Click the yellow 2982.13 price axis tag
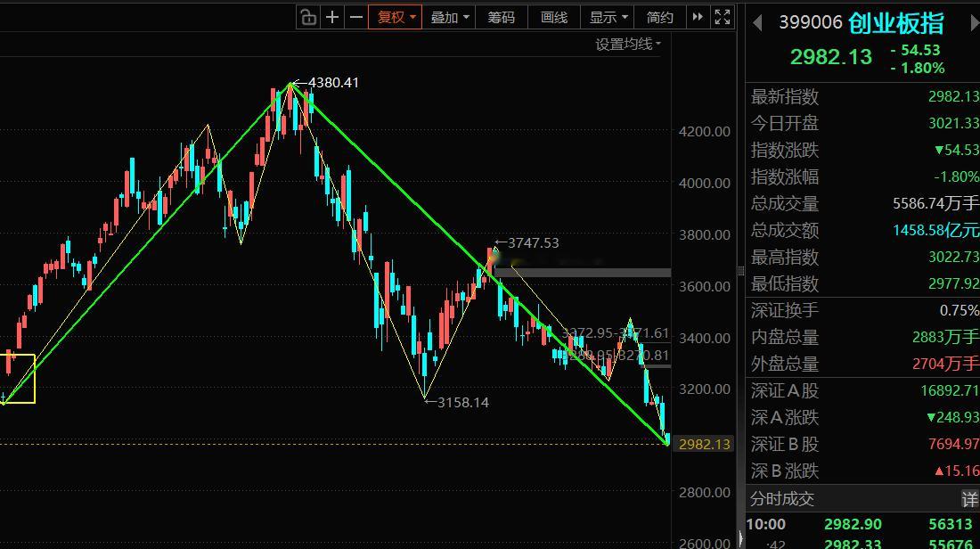 coord(704,444)
